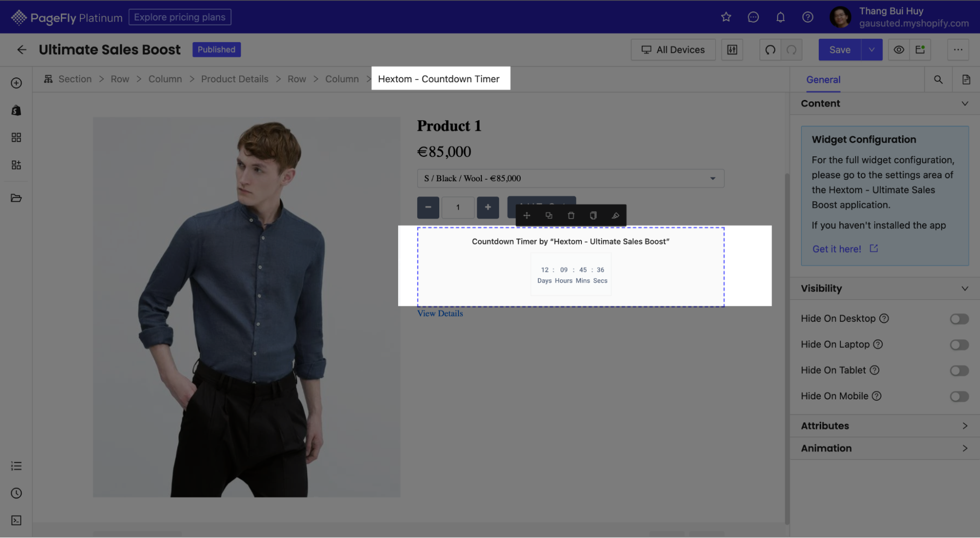Click Explore pricing plans button
980x538 pixels.
180,17
